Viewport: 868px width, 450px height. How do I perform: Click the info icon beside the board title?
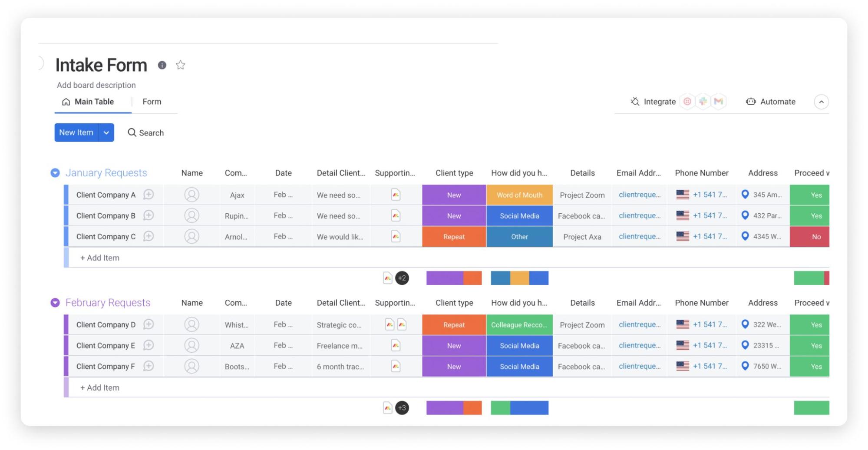(162, 65)
